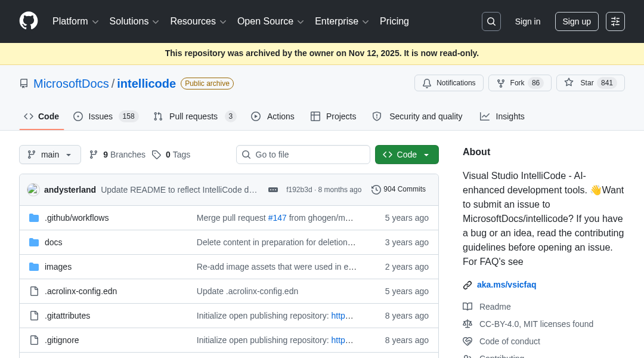This screenshot has height=358, width=644.
Task: Click the .github/workflows folder icon
Action: 34,218
